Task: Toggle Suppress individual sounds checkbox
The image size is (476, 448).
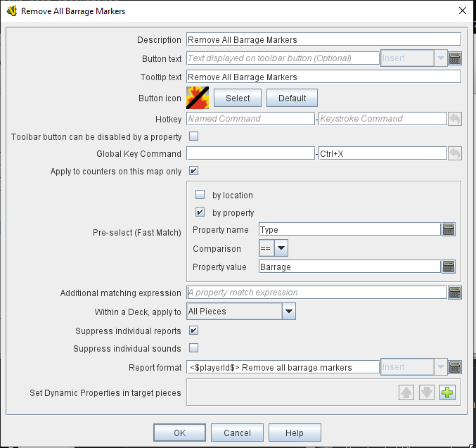Action: click(194, 348)
